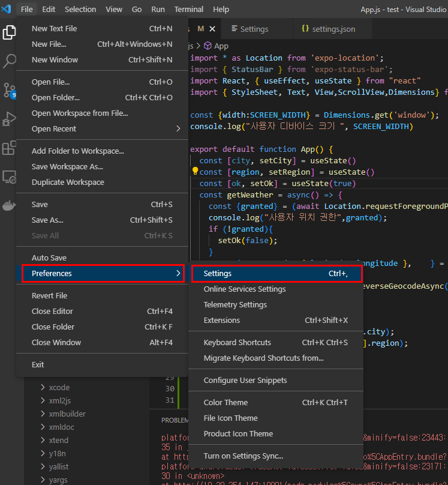
Task: Click the App symbol cube in breadcrumb
Action: coord(208,46)
